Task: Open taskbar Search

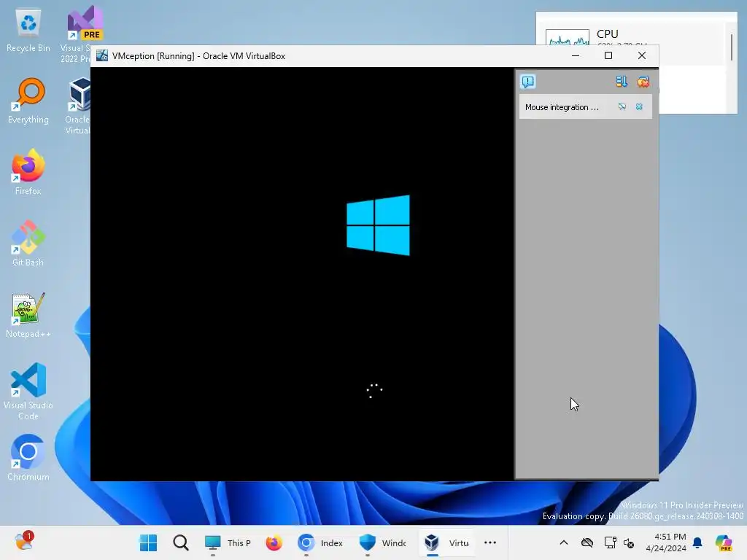Action: click(181, 542)
